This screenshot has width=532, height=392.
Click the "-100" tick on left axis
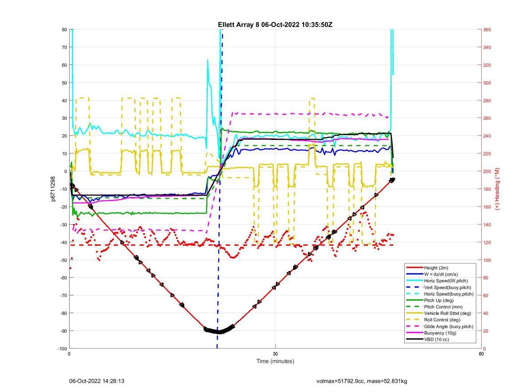62,349
